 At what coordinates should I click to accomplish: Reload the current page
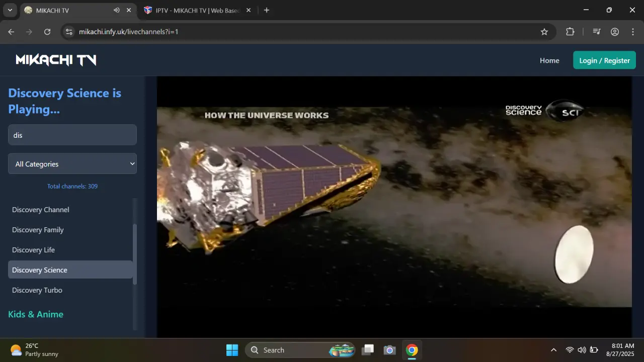[x=47, y=32]
